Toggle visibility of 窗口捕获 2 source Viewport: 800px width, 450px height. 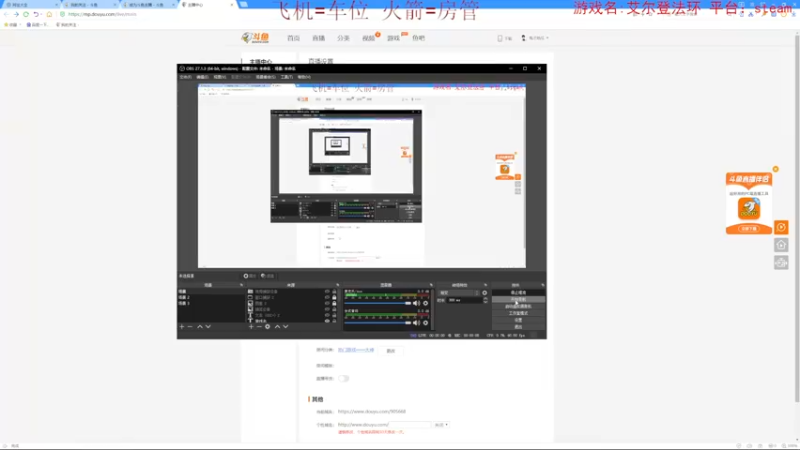(327, 297)
